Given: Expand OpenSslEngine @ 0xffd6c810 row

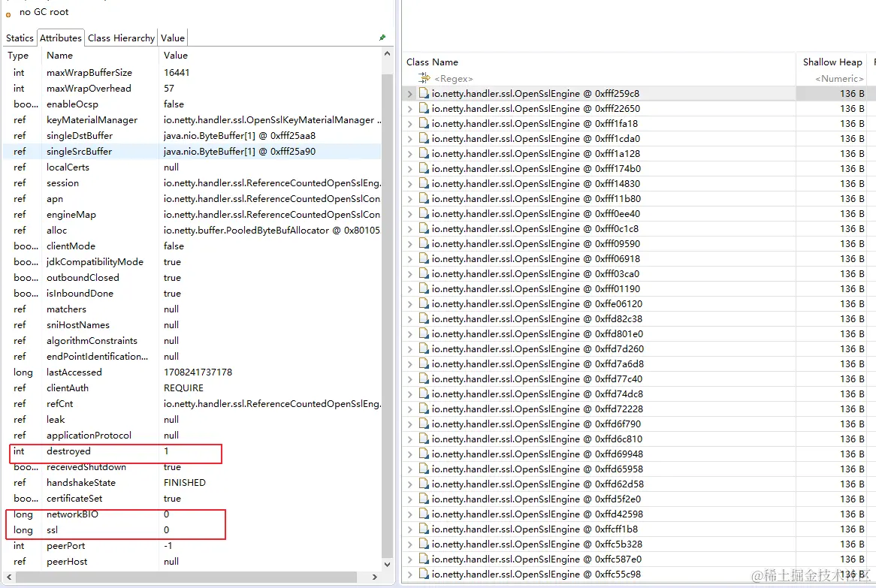Looking at the screenshot, I should click(x=410, y=439).
